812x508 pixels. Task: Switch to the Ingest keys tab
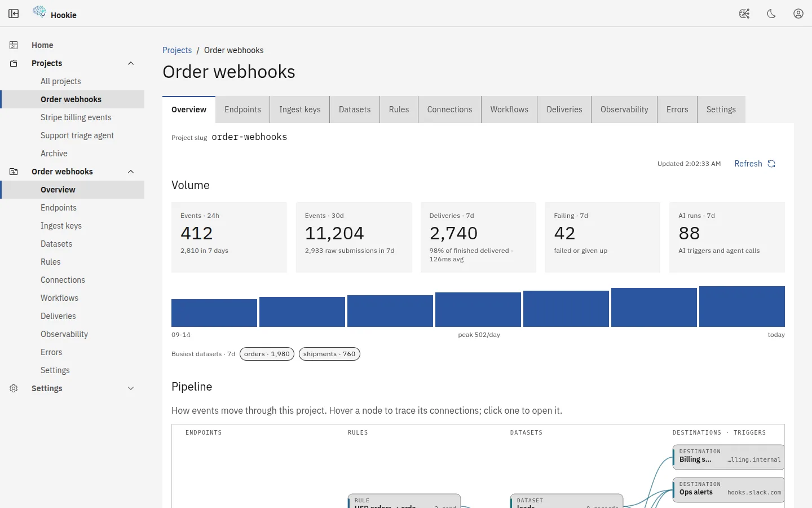coord(300,110)
